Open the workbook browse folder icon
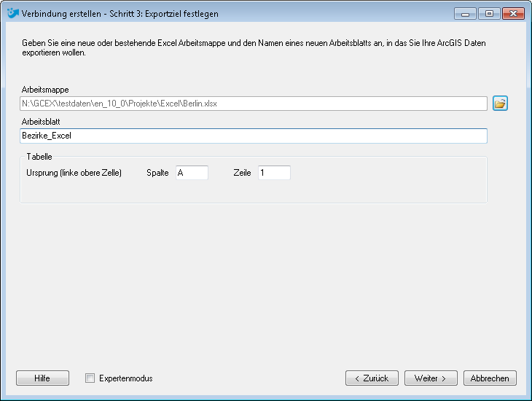532x401 pixels. [x=500, y=104]
